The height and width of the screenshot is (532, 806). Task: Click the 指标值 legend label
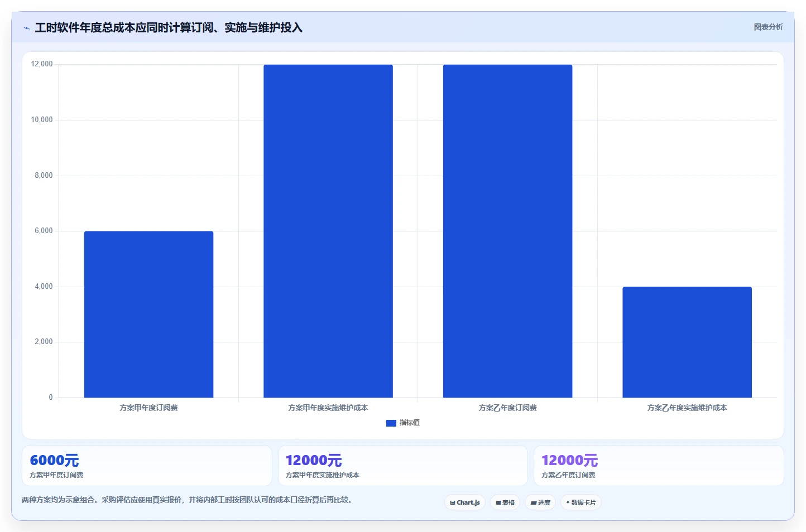pyautogui.click(x=410, y=423)
